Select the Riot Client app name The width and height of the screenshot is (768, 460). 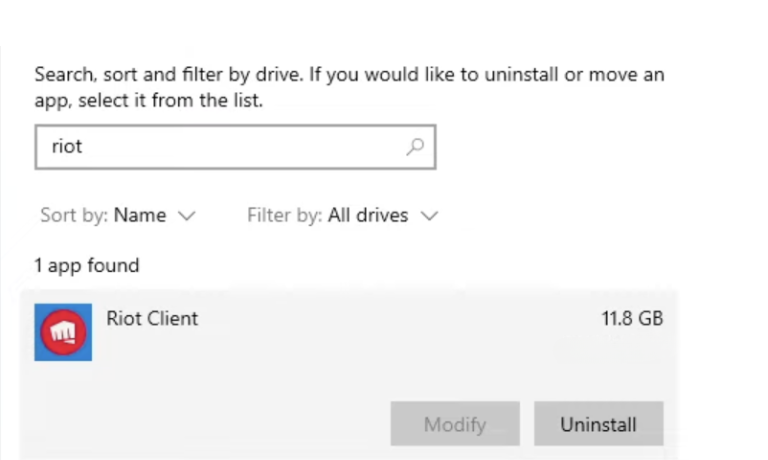(152, 319)
